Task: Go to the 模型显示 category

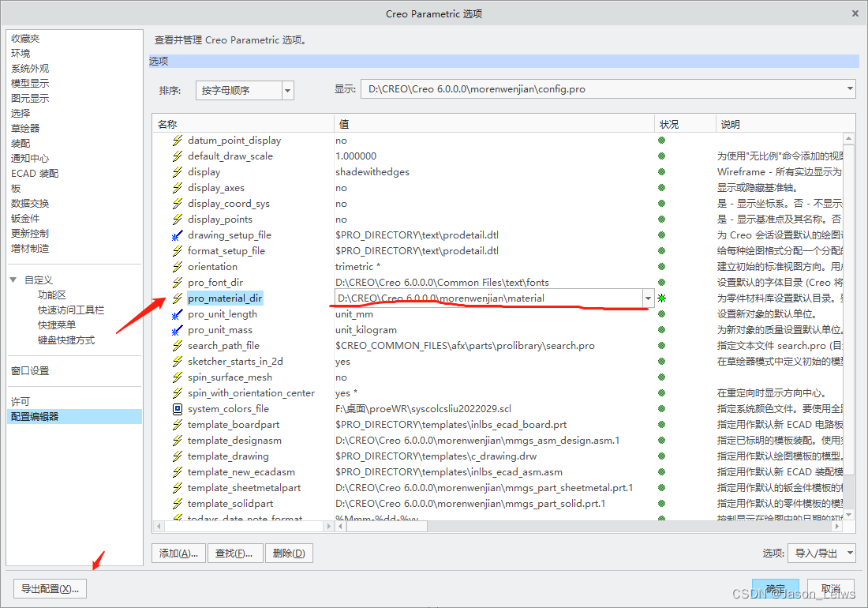Action: 30,83
